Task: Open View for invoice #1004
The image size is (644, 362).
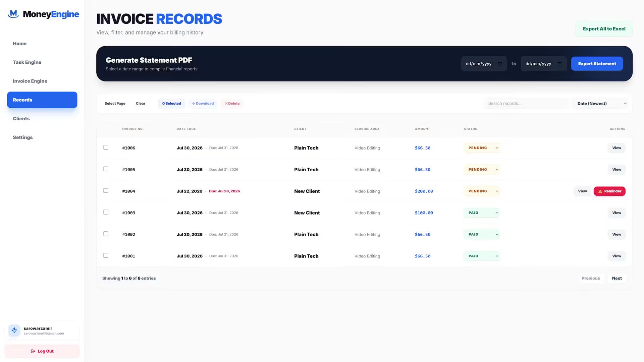Action: pos(582,191)
